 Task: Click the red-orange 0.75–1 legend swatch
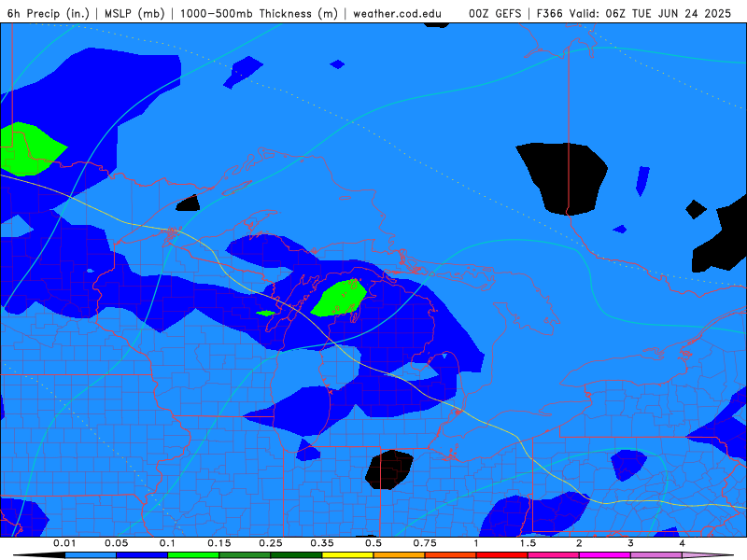click(x=450, y=555)
